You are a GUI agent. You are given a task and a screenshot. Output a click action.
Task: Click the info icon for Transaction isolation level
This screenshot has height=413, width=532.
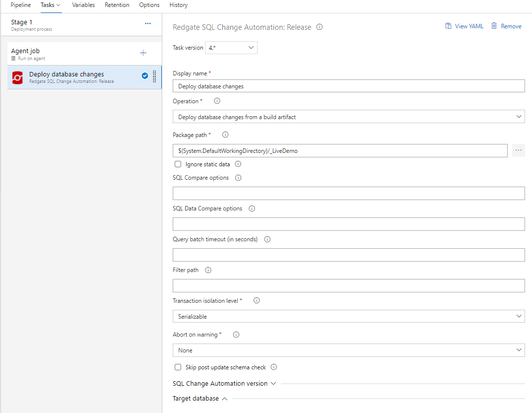257,300
